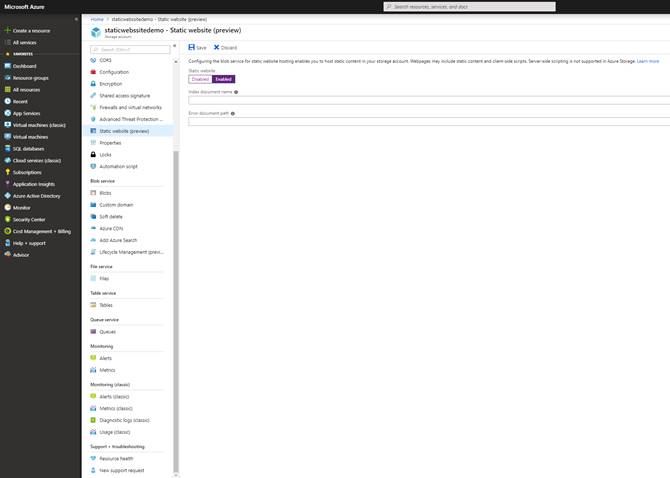The image size is (670, 478).
Task: Click the Tables icon
Action: point(93,305)
